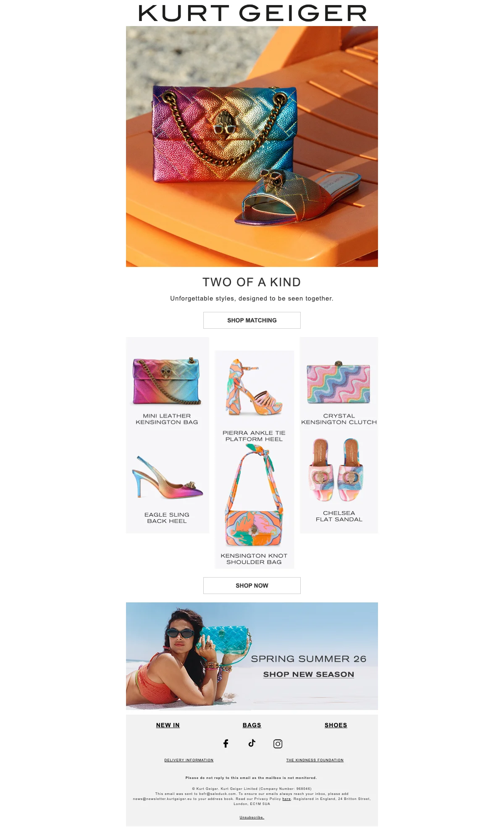Select the Pierra Ankle Tie Platform Heel
This screenshot has width=504, height=834.
pyautogui.click(x=254, y=388)
